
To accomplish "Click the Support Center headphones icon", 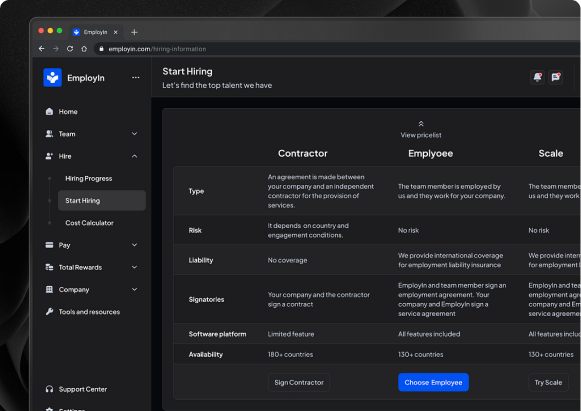I will (x=49, y=389).
